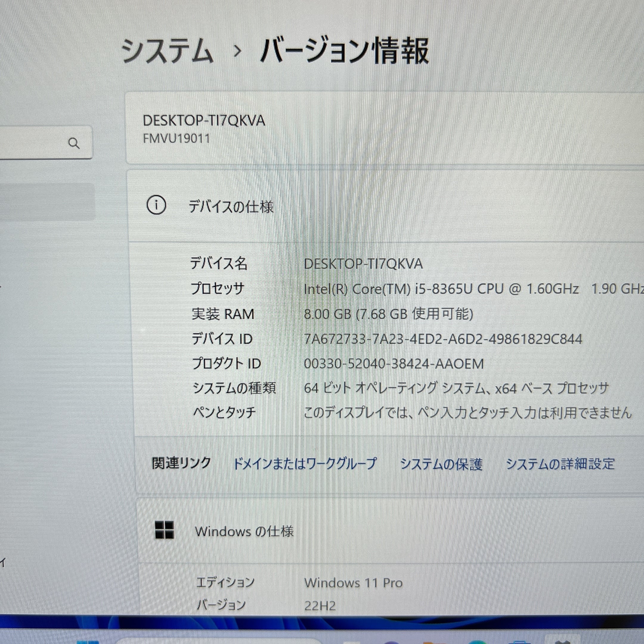The height and width of the screenshot is (644, 644).
Task: Select the 64 ビット オペレーティング システム value
Action: [x=456, y=388]
